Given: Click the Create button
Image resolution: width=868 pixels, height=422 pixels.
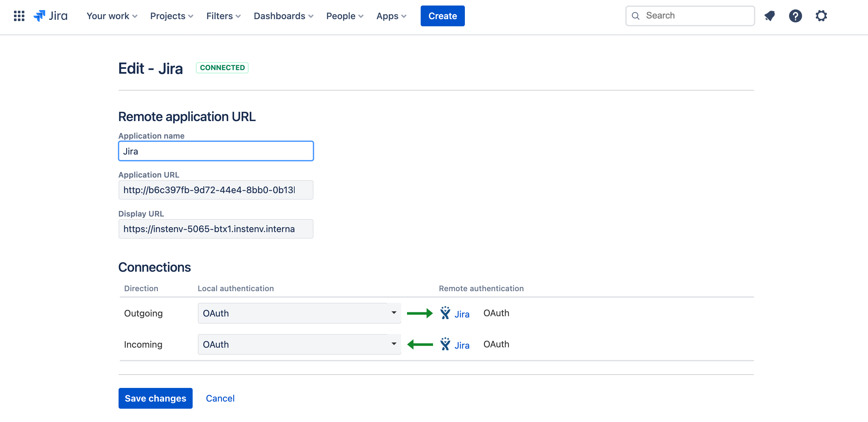Looking at the screenshot, I should 442,16.
